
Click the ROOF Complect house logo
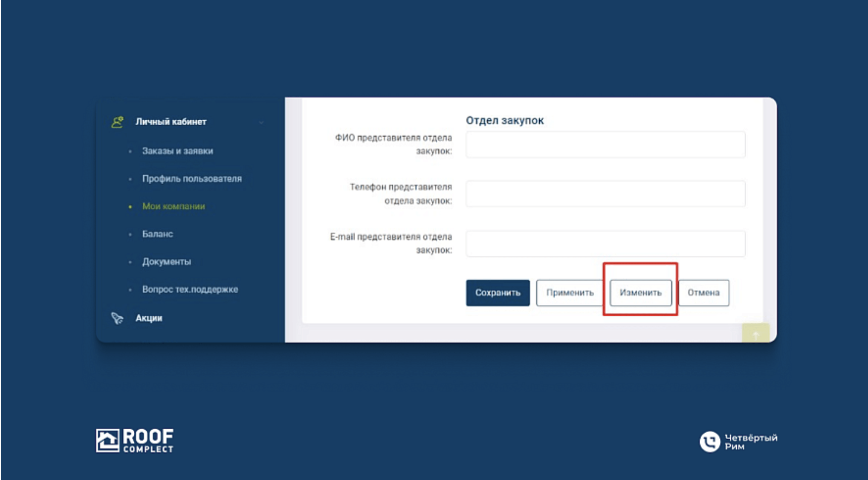point(107,440)
